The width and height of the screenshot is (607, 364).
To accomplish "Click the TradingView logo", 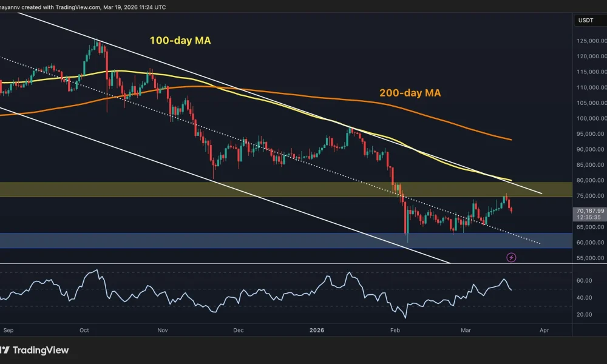I will click(41, 350).
